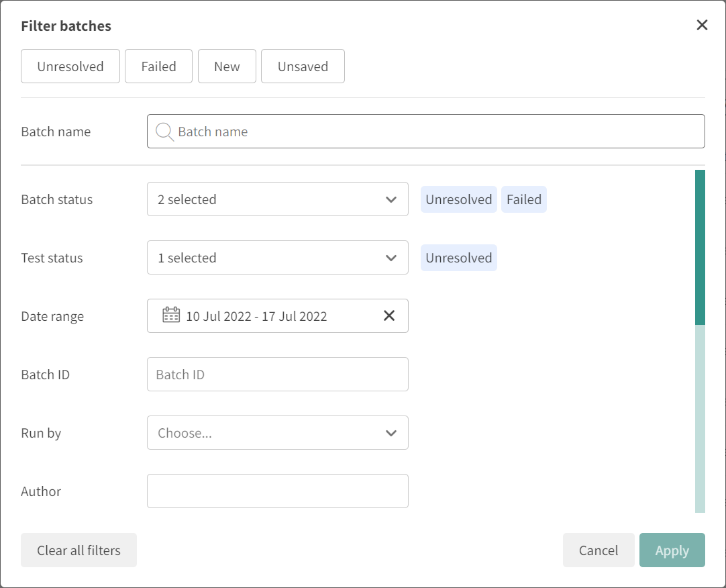Toggle the Unsaved quick filter
Viewport: 726px width, 588px height.
[x=303, y=66]
